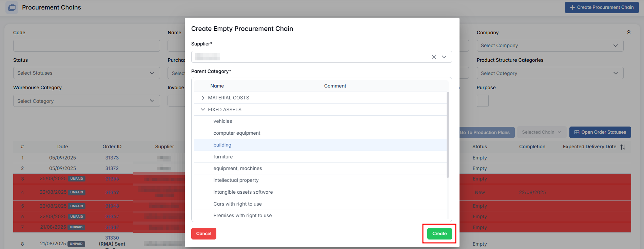The width and height of the screenshot is (644, 249).
Task: Expand the MATERIAL COSTS category
Action: pos(203,98)
